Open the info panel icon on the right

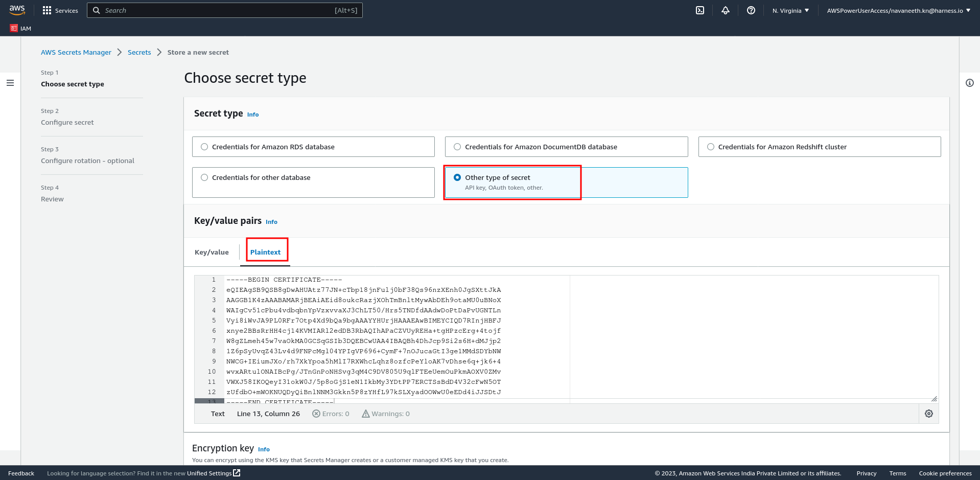pyautogui.click(x=970, y=83)
